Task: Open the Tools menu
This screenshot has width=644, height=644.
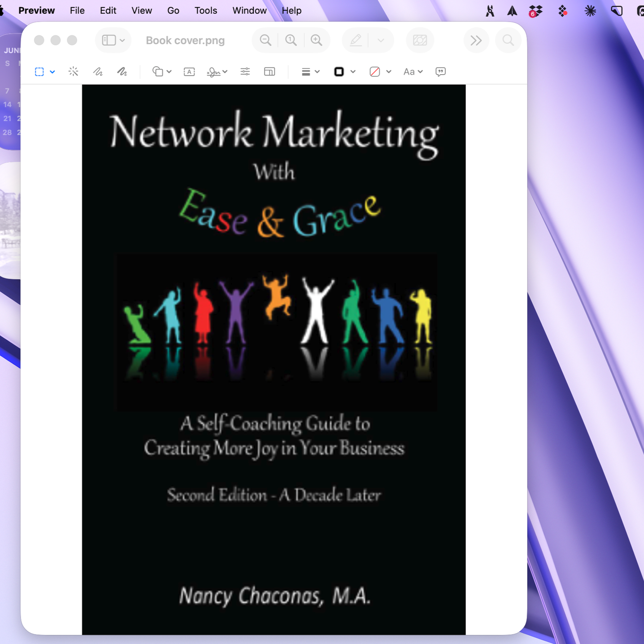Action: 206,11
